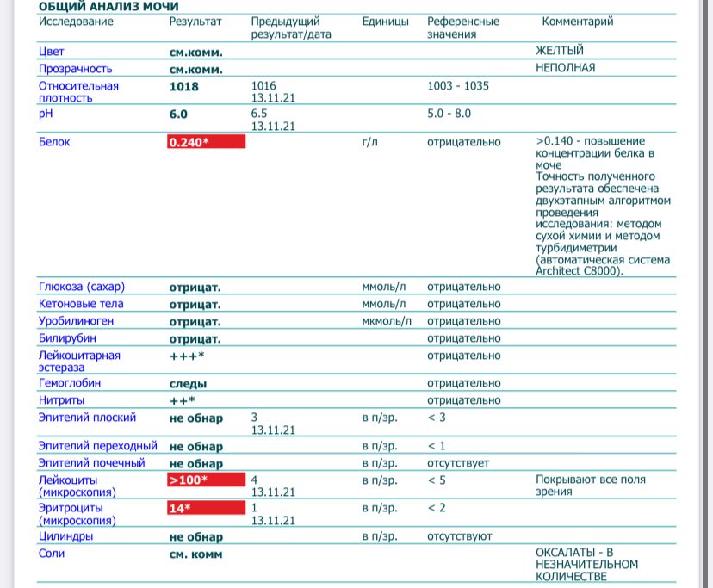Image resolution: width=713 pixels, height=588 pixels.
Task: Click the reference range '1003 - 1035'
Action: coord(458,85)
